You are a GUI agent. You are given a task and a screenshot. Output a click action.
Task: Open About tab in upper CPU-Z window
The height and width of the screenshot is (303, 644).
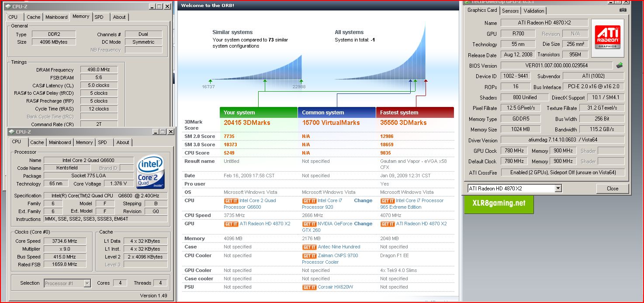click(x=119, y=17)
